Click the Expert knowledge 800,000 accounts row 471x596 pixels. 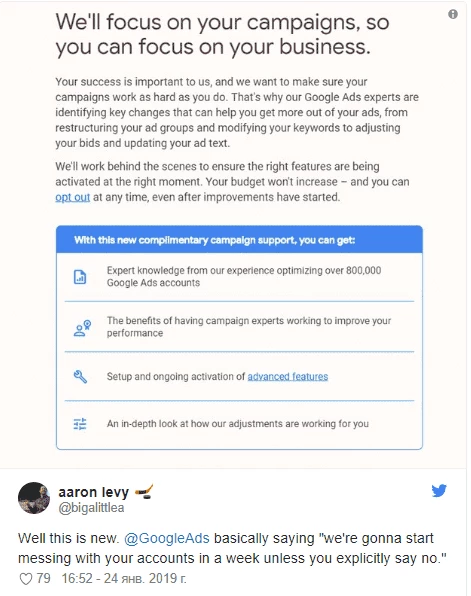click(239, 277)
